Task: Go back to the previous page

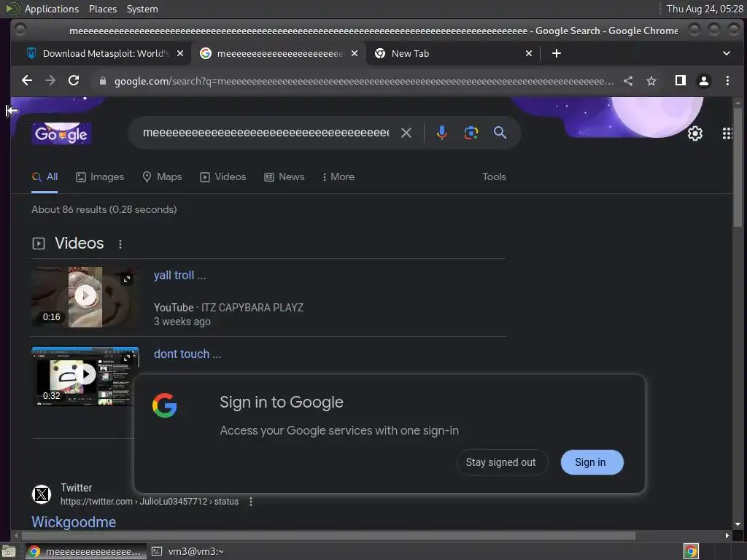Action: 27,80
